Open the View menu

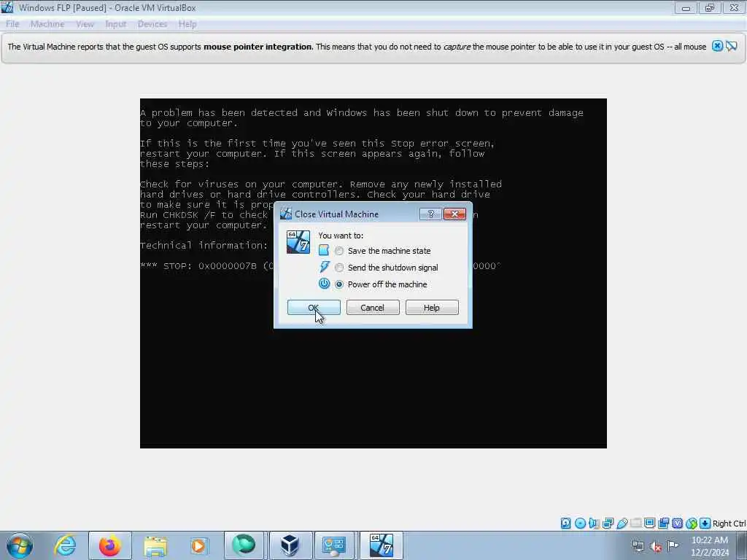(85, 24)
